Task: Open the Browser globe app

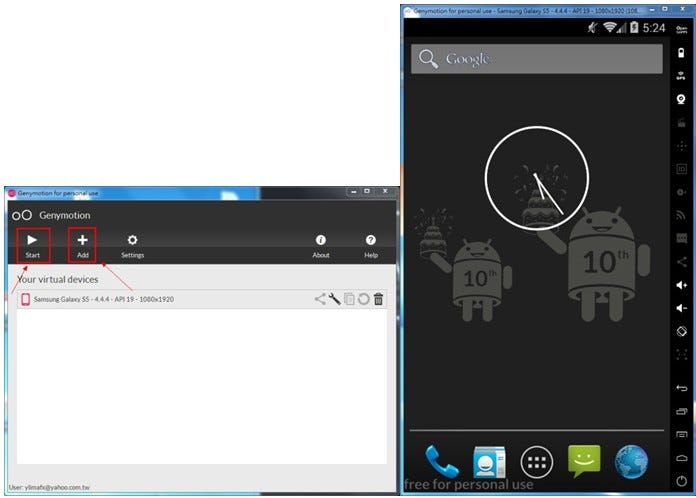Action: pos(631,462)
